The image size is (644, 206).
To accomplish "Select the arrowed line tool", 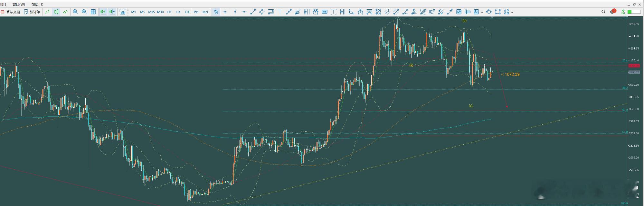I will pyautogui.click(x=450, y=12).
